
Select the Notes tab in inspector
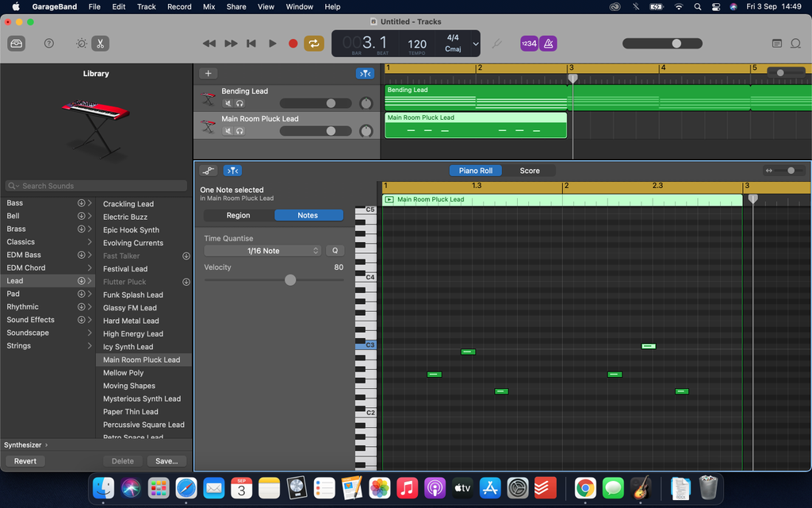pyautogui.click(x=308, y=215)
